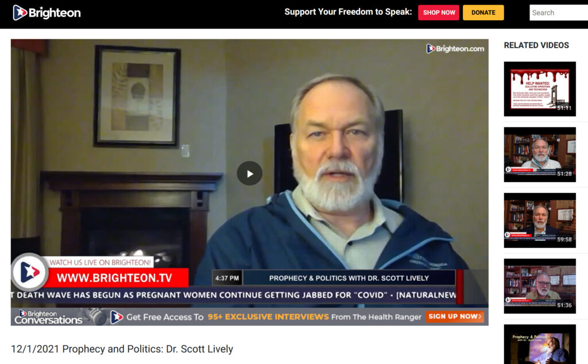Open the related video lasting 51:36

540,286
